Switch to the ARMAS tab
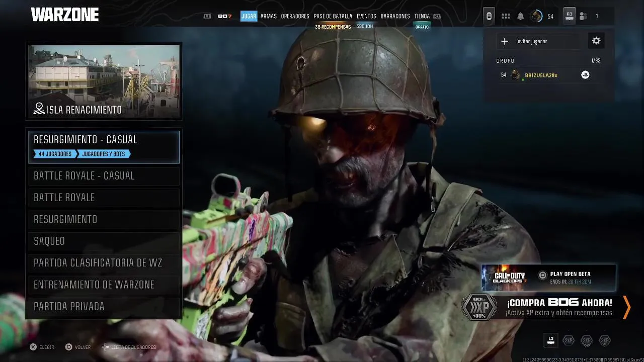 (269, 16)
